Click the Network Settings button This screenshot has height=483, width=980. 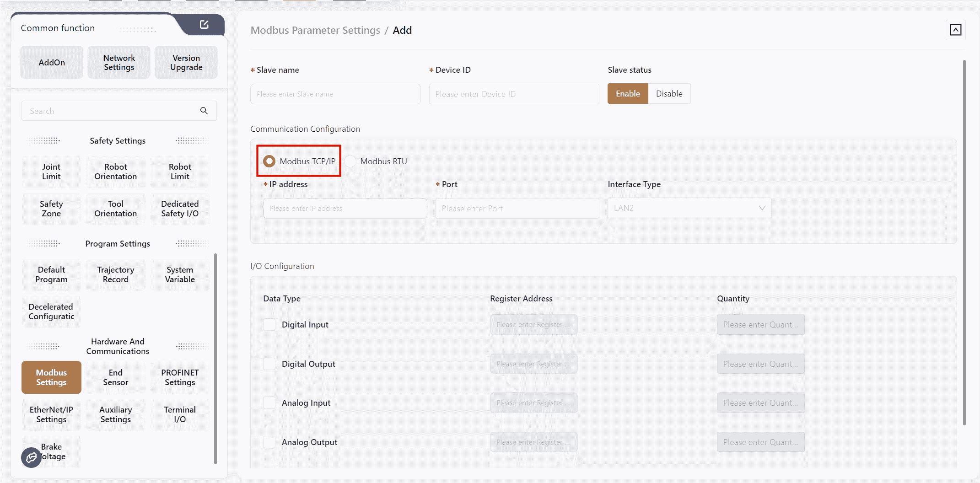click(x=119, y=63)
